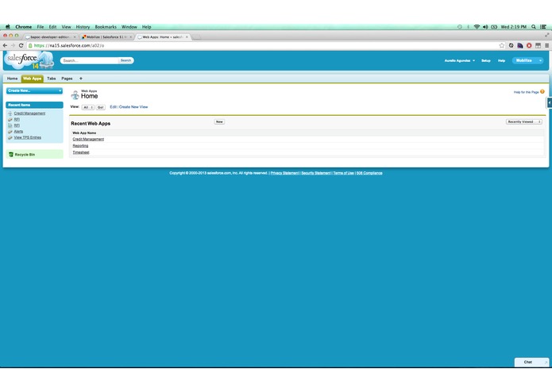
Task: Click the Terms of Use footer link
Action: pos(343,173)
